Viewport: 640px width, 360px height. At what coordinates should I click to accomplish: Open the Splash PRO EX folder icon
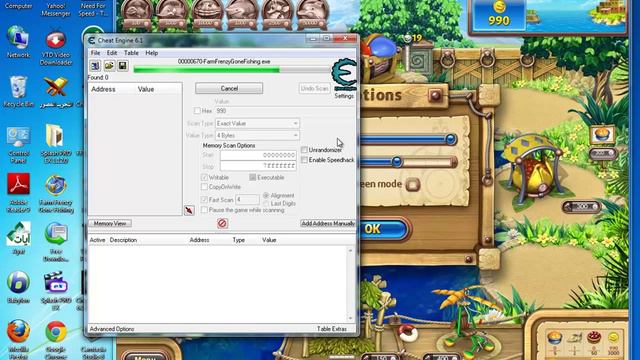[56, 144]
